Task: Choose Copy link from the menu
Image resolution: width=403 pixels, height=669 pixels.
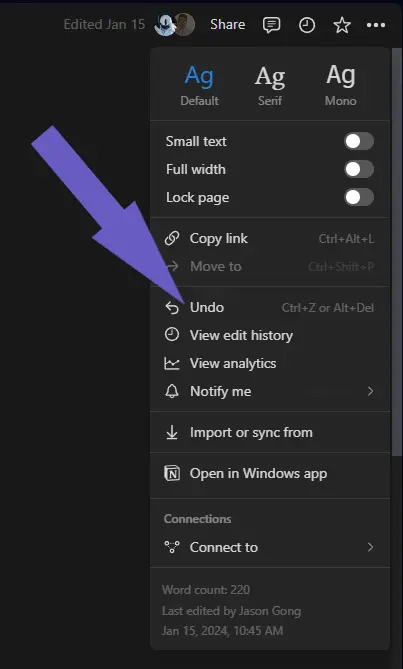Action: tap(270, 238)
